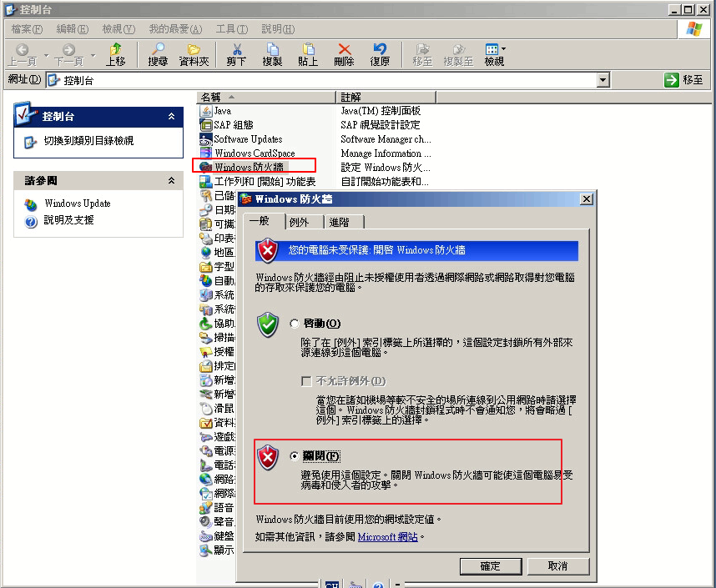Go up one level with 上移
The width and height of the screenshot is (716, 588).
point(115,55)
